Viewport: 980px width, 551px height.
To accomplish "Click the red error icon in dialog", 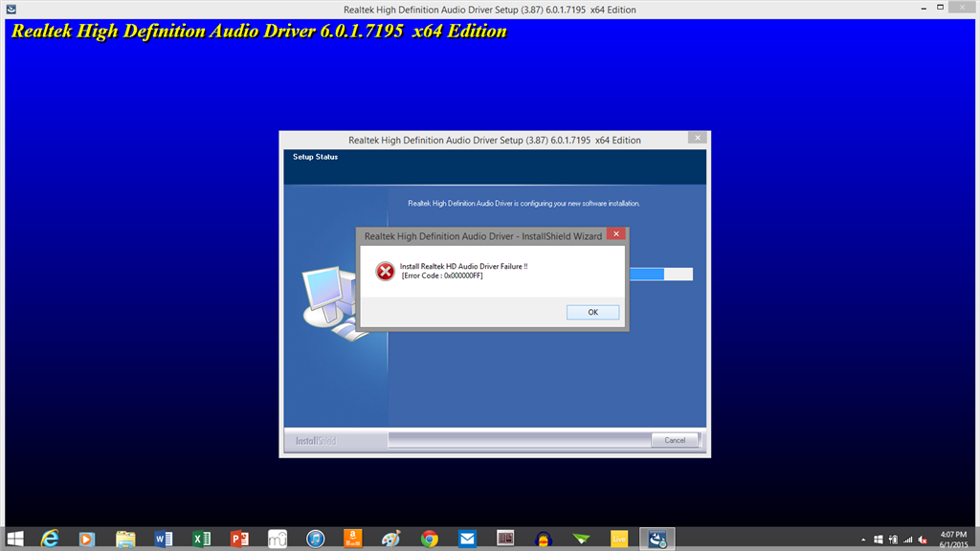I will click(x=385, y=271).
